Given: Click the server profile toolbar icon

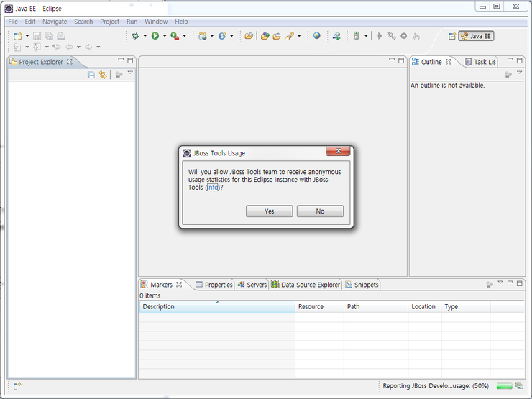Looking at the screenshot, I should tap(357, 36).
